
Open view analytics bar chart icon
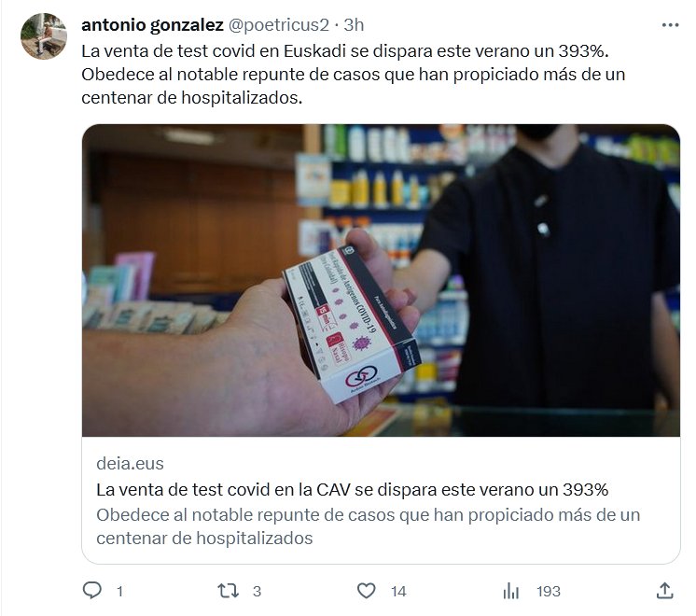[511, 591]
